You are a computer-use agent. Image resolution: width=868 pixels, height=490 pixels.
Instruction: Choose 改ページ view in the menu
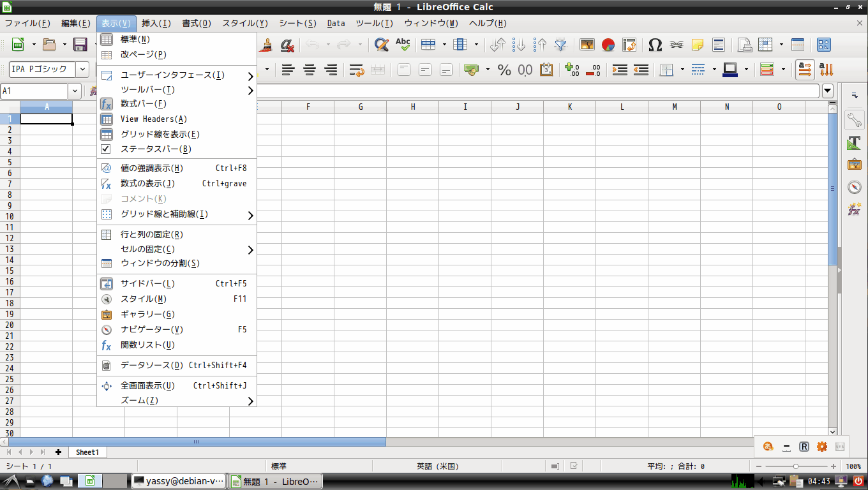tap(177, 55)
